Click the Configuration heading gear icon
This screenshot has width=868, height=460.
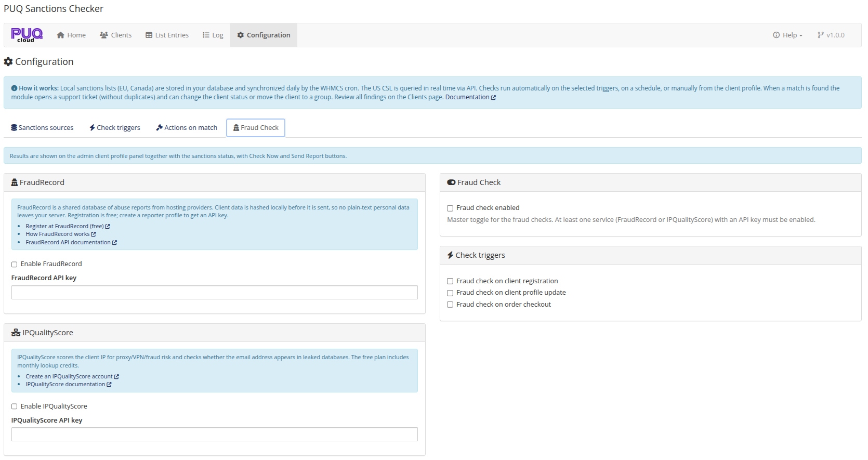click(8, 62)
